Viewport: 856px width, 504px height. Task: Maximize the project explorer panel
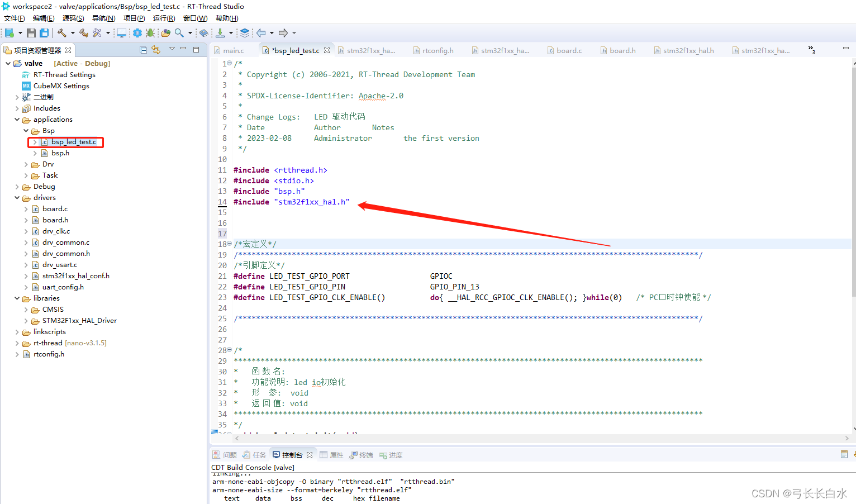196,49
